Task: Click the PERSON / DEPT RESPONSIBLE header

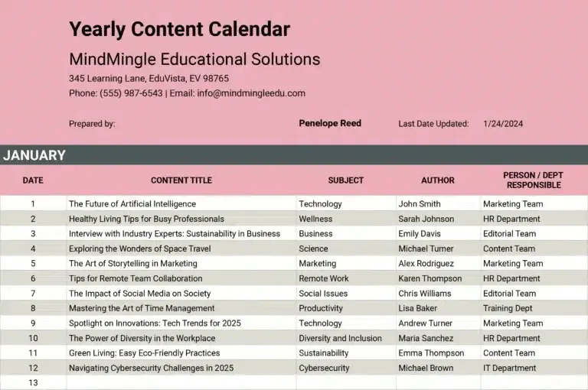Action: coord(534,180)
